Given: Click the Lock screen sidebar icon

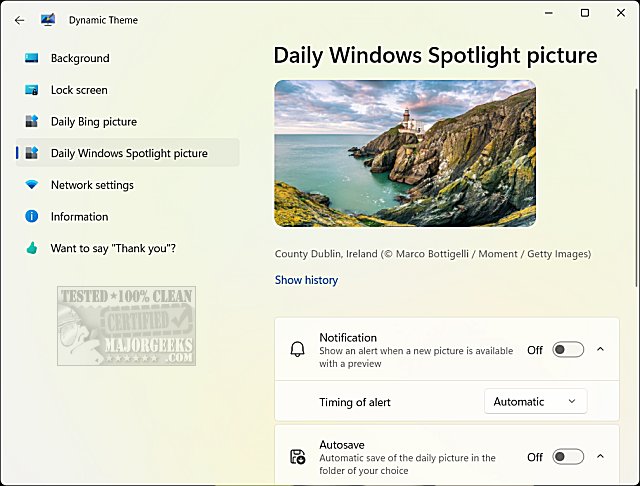Looking at the screenshot, I should (31, 90).
